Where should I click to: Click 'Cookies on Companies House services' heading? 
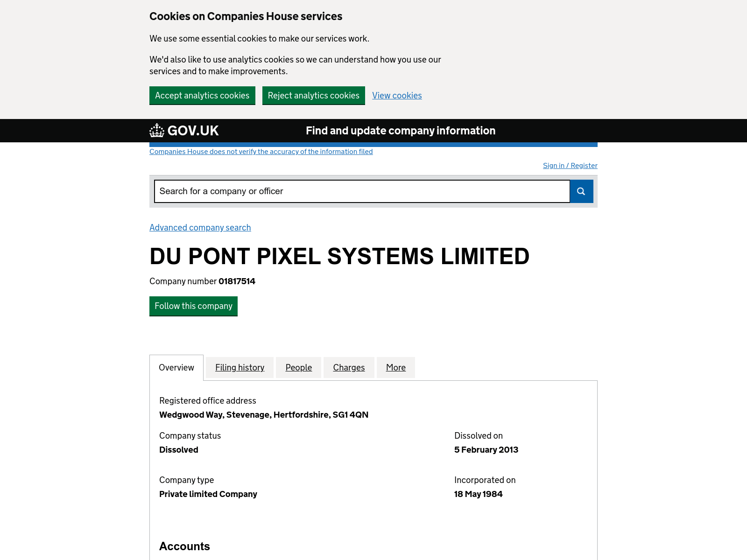click(246, 16)
